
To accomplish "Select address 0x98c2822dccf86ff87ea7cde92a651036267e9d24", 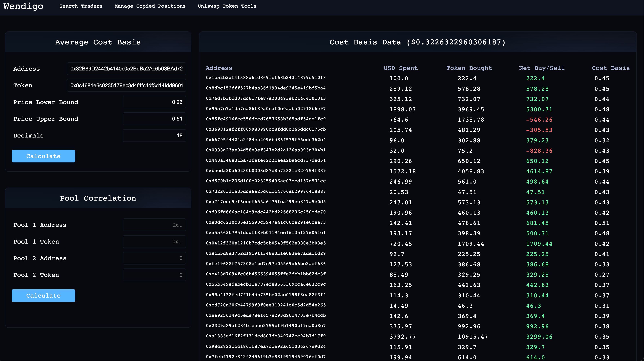I will (x=266, y=346).
